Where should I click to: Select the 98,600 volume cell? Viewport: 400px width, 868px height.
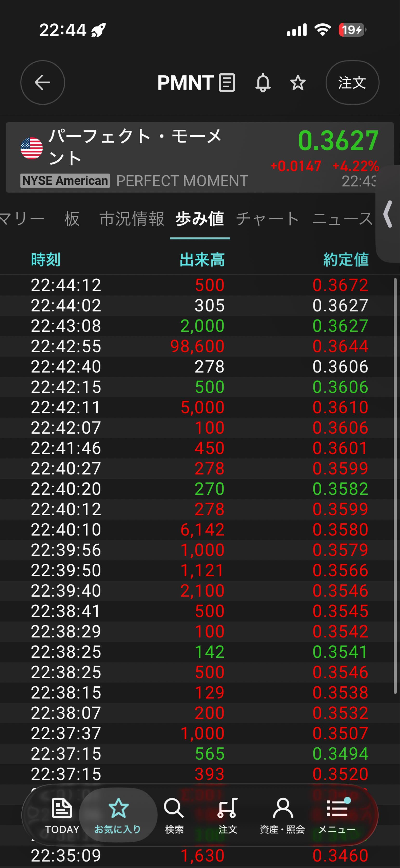pyautogui.click(x=197, y=346)
